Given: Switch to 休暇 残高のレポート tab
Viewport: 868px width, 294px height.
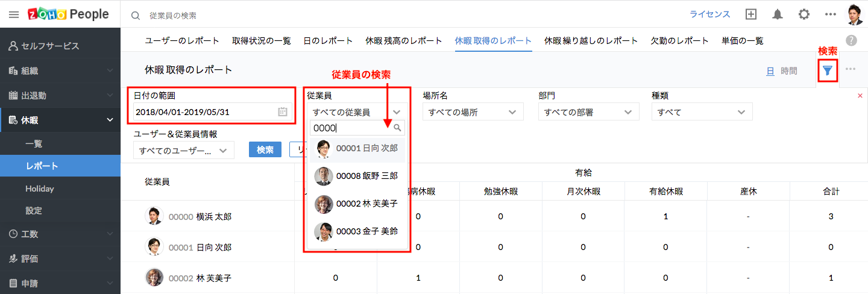Looking at the screenshot, I should [403, 41].
